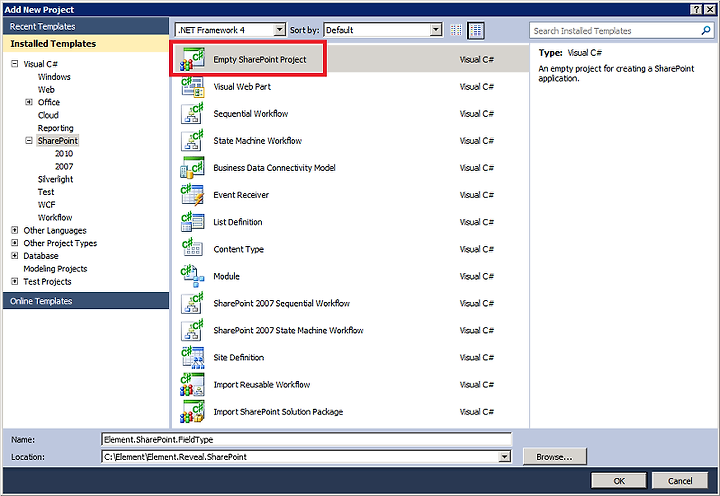Viewport: 720px width, 496px height.
Task: Select SharePoint 2007 category
Action: [x=64, y=166]
